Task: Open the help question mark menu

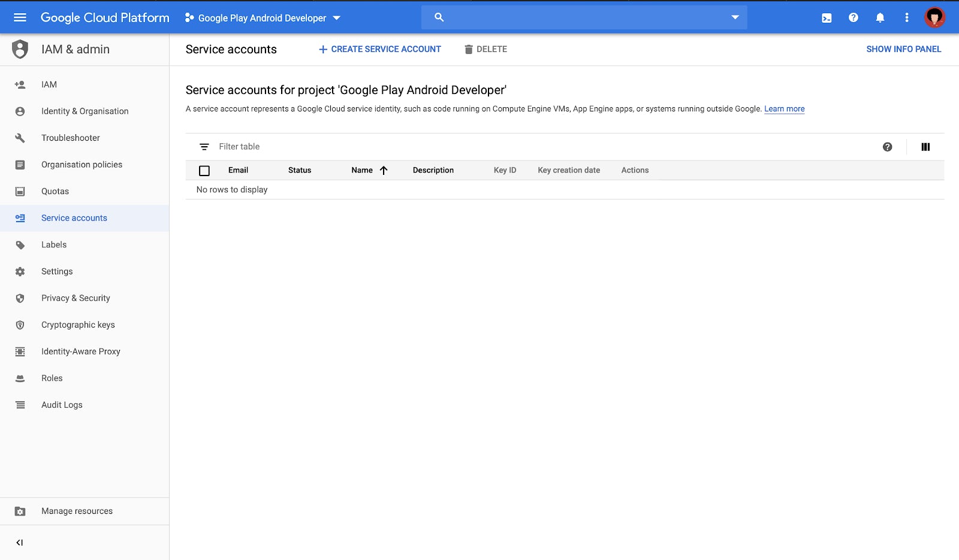Action: point(854,18)
